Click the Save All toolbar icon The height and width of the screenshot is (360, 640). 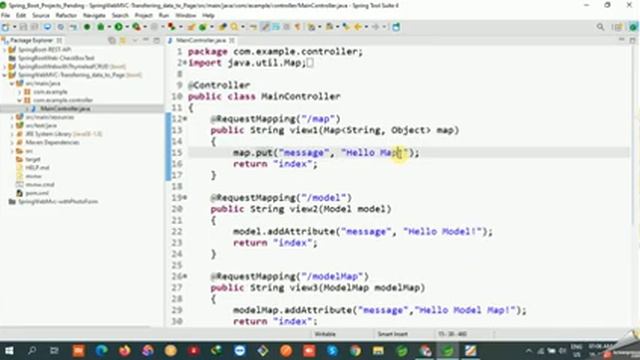(35, 27)
